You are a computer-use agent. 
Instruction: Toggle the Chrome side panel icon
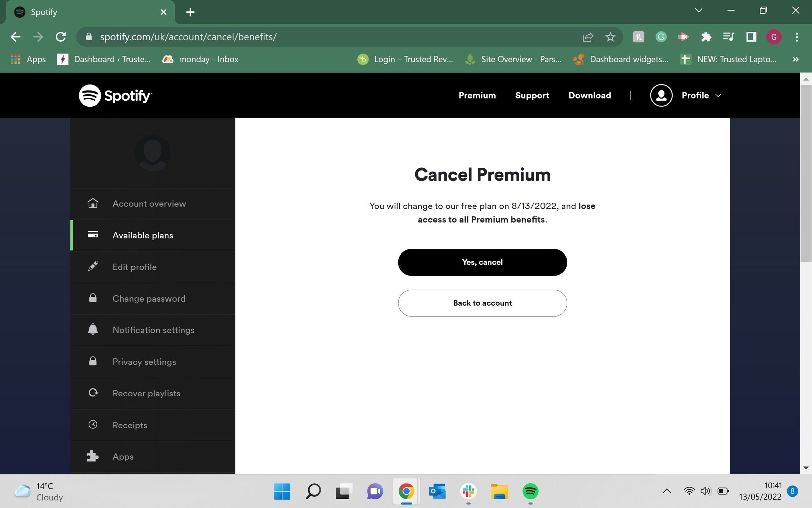(751, 37)
